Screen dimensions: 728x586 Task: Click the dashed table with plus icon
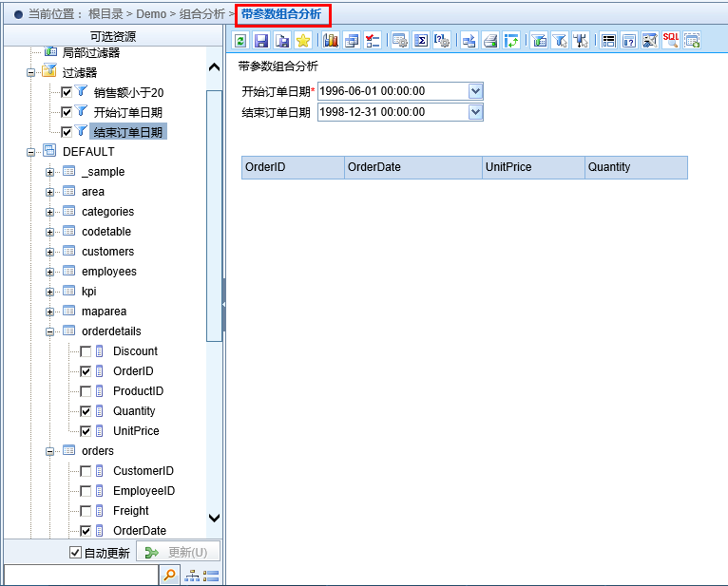(x=692, y=41)
